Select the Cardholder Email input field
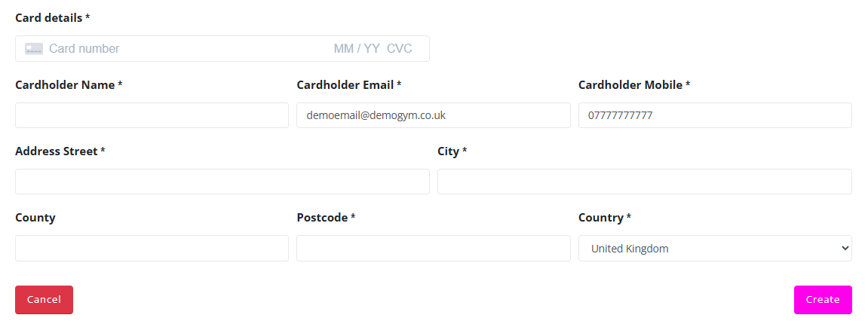Viewport: 868px width, 324px height. point(433,115)
